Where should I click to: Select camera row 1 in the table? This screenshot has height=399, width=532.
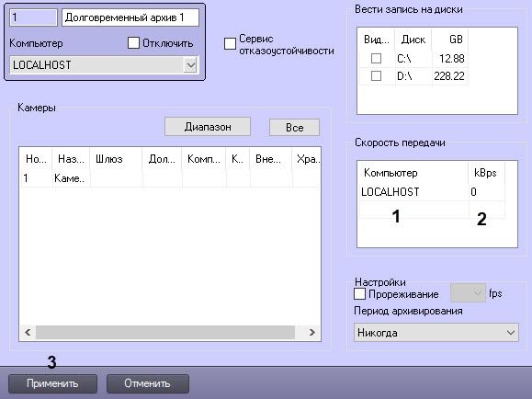pos(171,178)
